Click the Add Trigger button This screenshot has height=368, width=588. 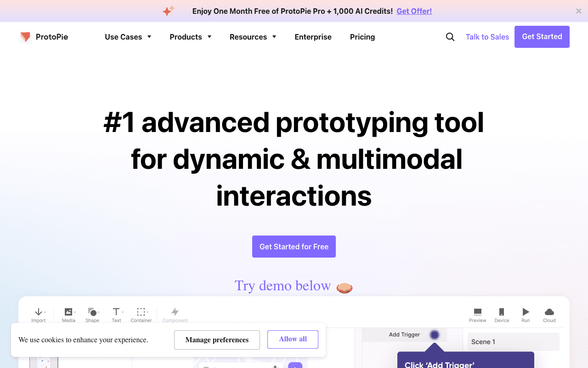[404, 334]
